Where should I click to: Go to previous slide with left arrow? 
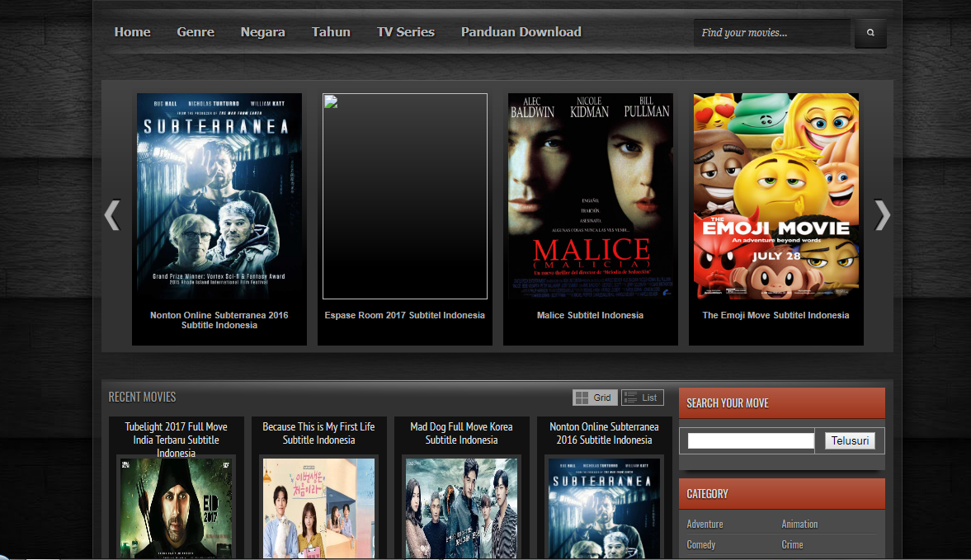pyautogui.click(x=112, y=214)
